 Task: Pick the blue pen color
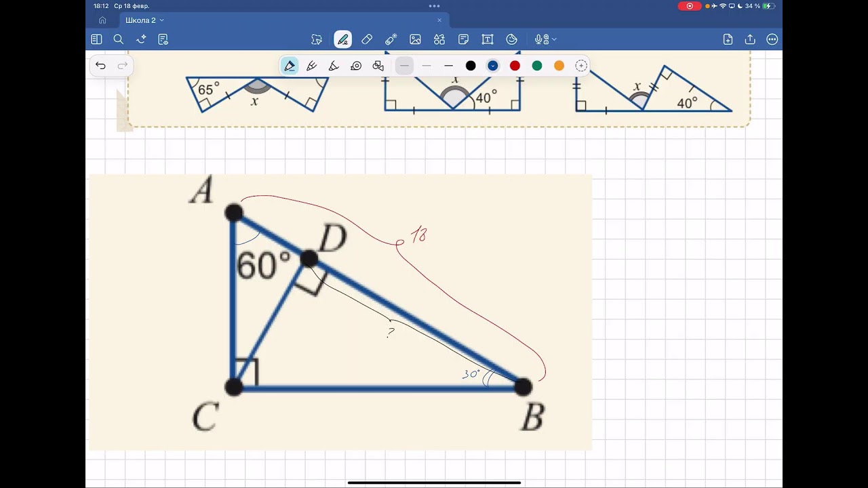[x=493, y=66]
